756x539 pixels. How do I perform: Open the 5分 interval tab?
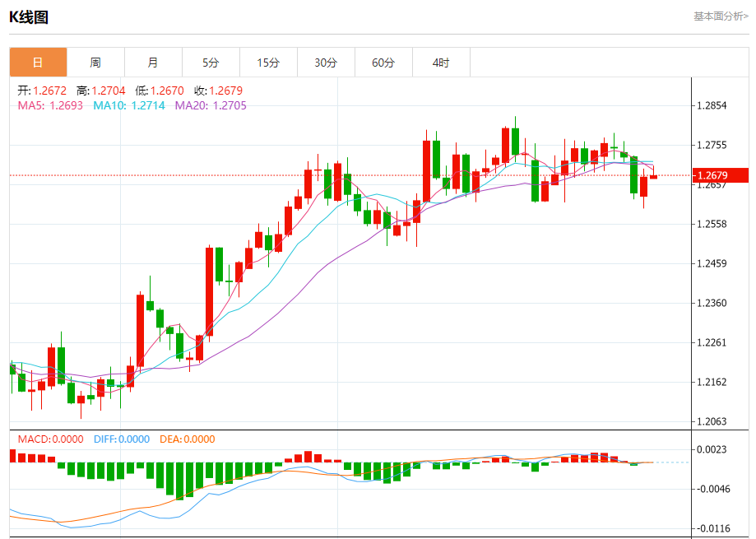pyautogui.click(x=211, y=63)
